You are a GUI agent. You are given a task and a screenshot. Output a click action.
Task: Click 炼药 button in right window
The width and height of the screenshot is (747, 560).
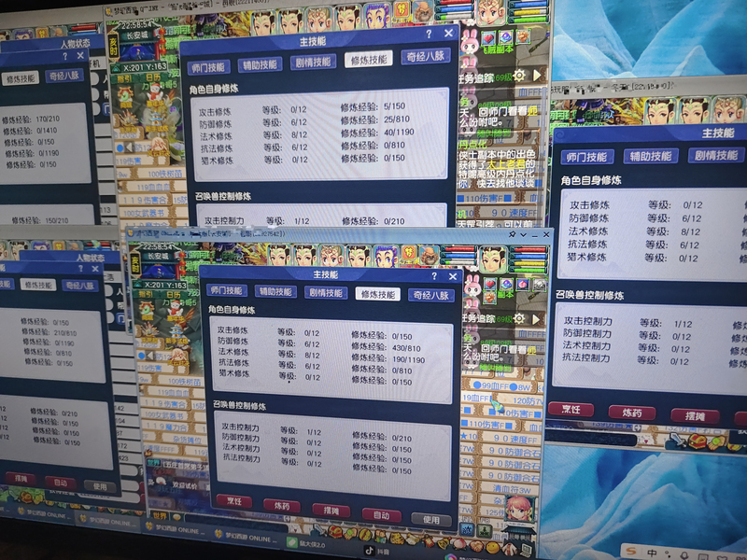point(632,413)
